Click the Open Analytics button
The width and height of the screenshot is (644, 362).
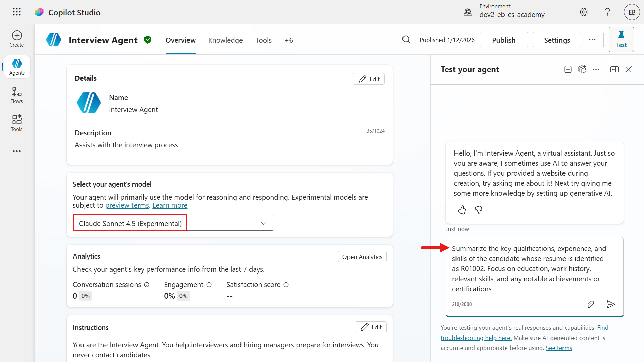click(x=362, y=257)
